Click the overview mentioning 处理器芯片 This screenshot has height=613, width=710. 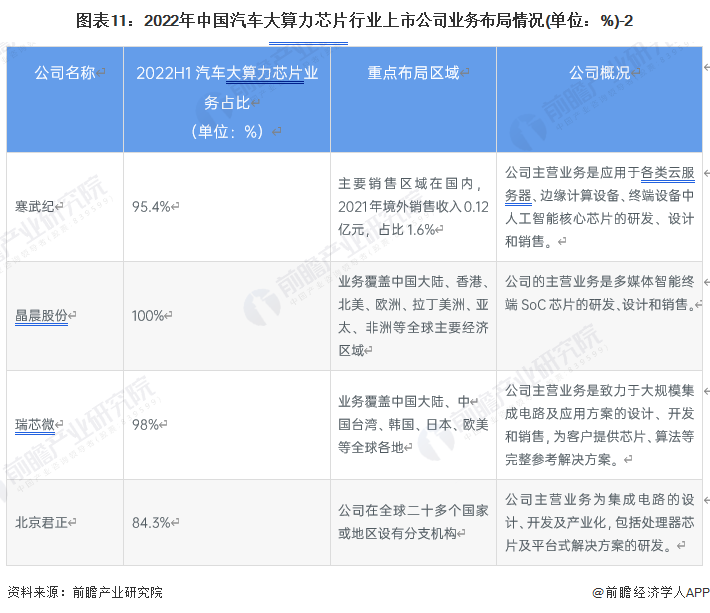(600, 522)
